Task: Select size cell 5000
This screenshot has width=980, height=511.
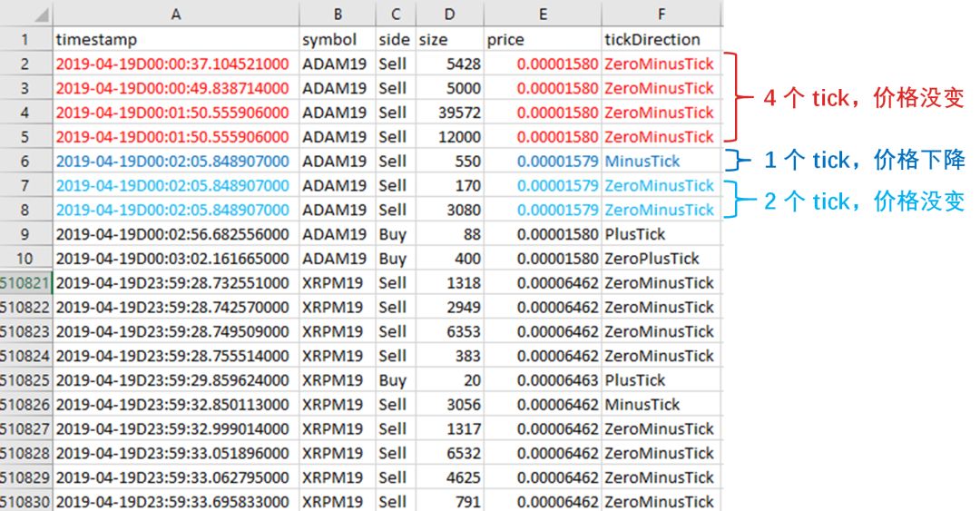Action: pos(450,88)
